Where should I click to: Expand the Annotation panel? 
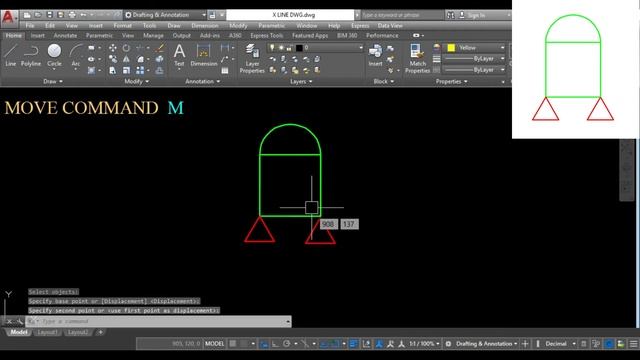(x=202, y=81)
